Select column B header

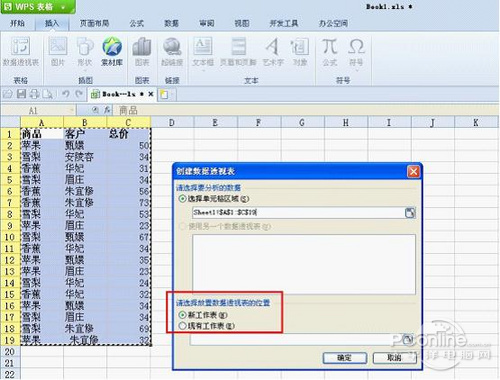85,123
